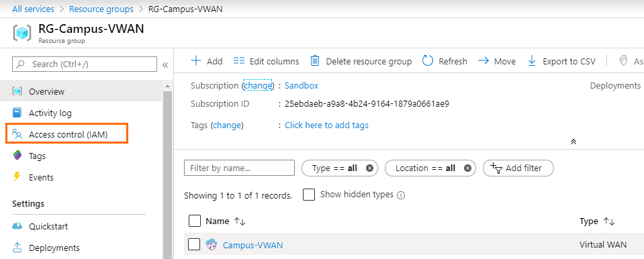Click the Assign tags icon in toolbar
This screenshot has height=259, width=644.
tap(623, 61)
